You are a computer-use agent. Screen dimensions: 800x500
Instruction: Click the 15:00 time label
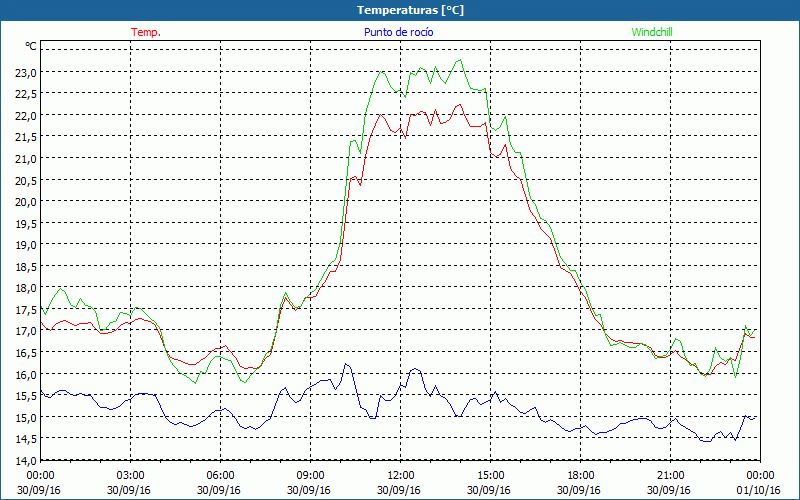pos(490,475)
